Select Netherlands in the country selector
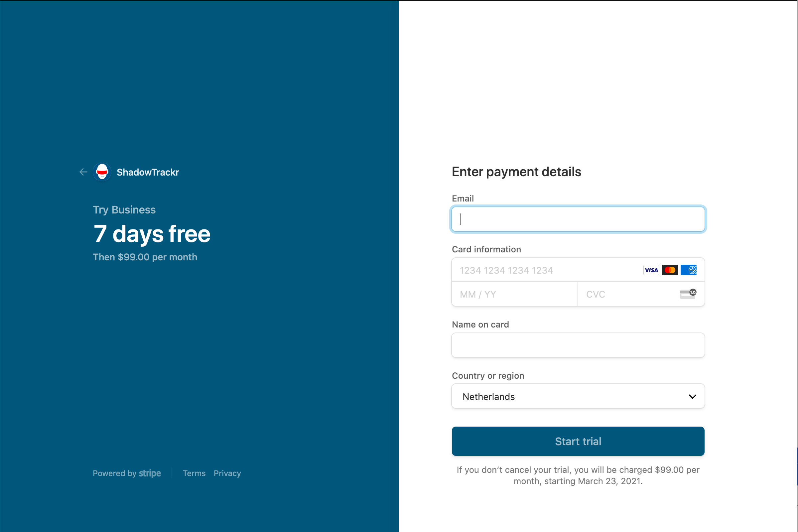The image size is (798, 532). point(578,396)
